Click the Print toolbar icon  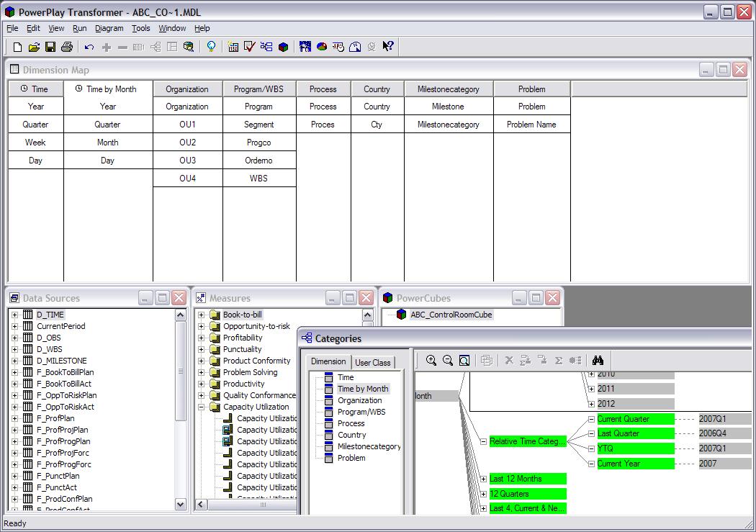(x=67, y=47)
